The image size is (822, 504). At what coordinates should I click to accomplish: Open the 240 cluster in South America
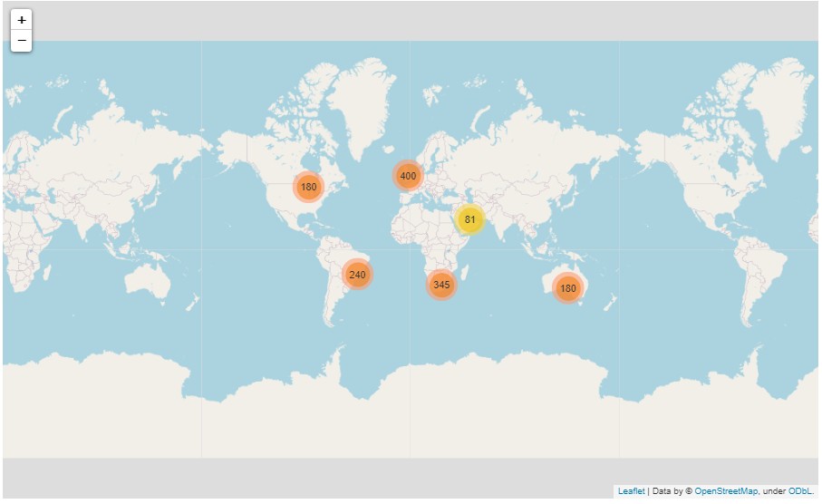tap(357, 275)
